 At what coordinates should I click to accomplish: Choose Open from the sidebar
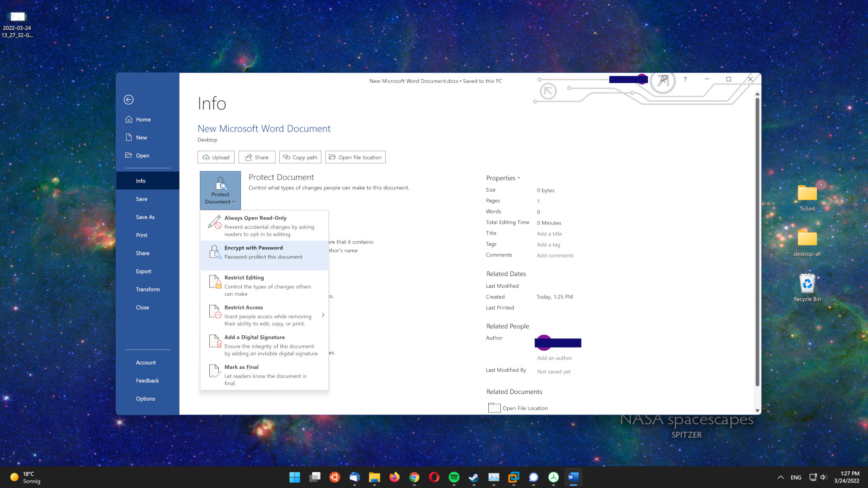147,155
